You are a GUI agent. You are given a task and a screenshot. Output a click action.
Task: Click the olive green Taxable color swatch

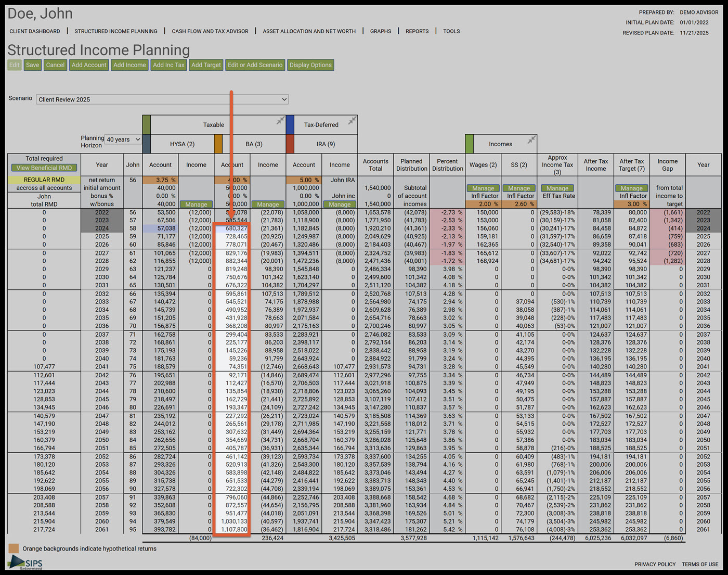(146, 125)
